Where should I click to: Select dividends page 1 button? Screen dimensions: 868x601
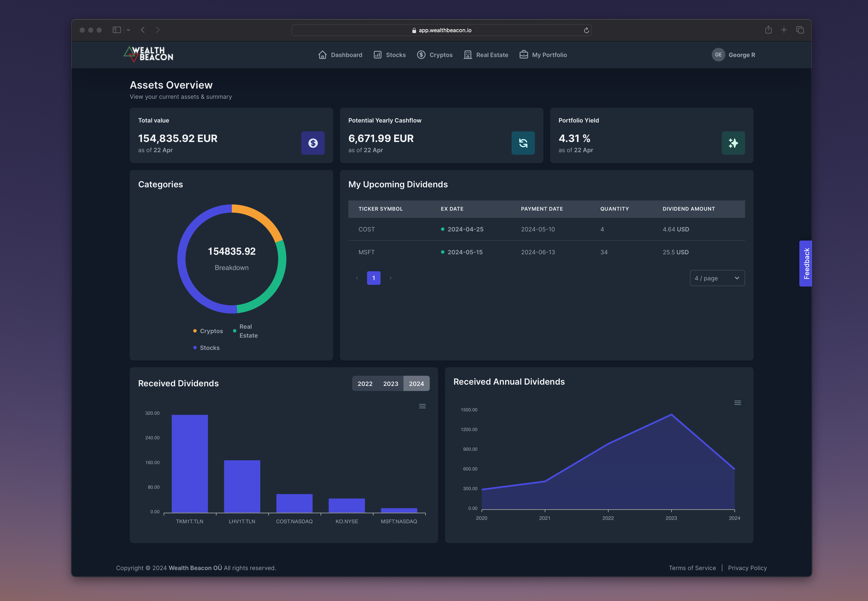tap(374, 278)
